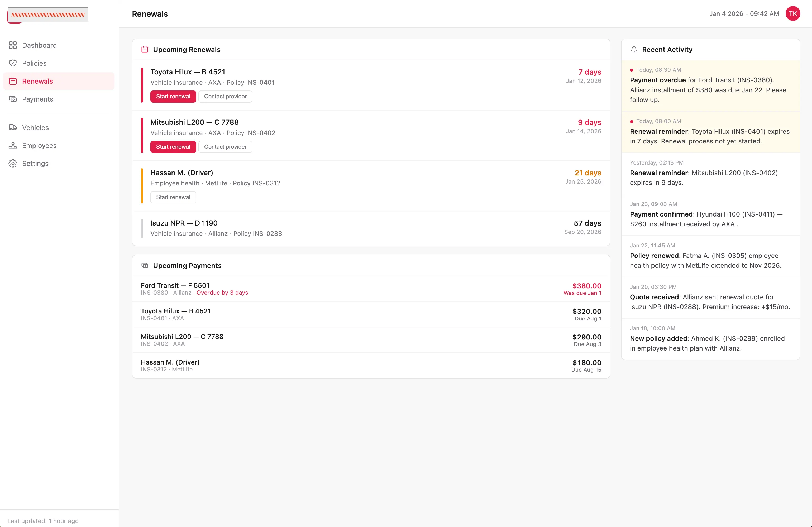Open Policy renewed Fatma A. activity
Screen dimensions: 812x527
[711, 256]
